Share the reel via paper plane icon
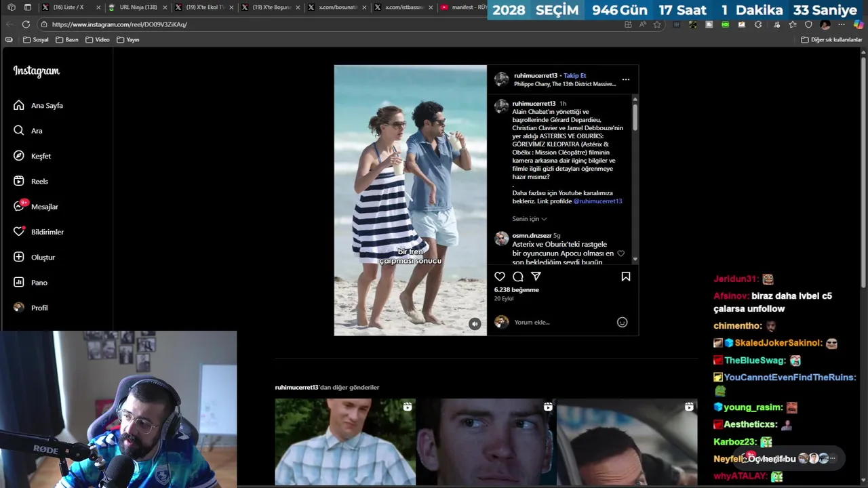This screenshot has width=868, height=488. click(x=536, y=277)
